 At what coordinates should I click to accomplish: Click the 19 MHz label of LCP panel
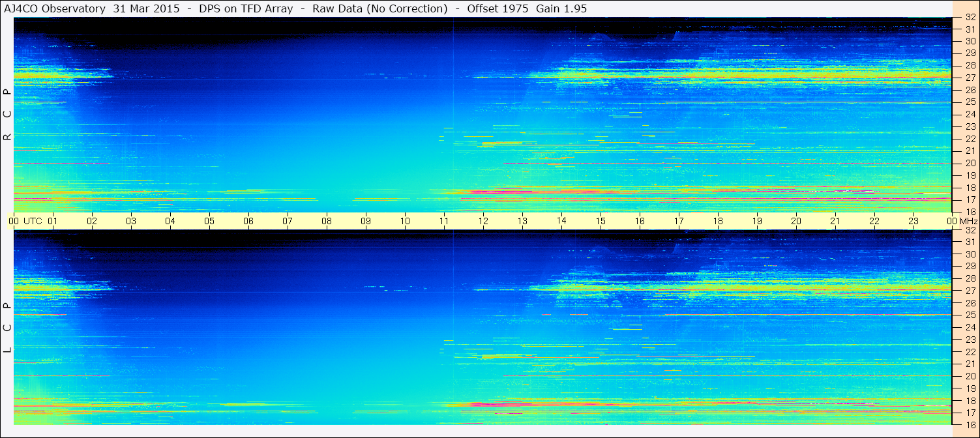pyautogui.click(x=970, y=388)
